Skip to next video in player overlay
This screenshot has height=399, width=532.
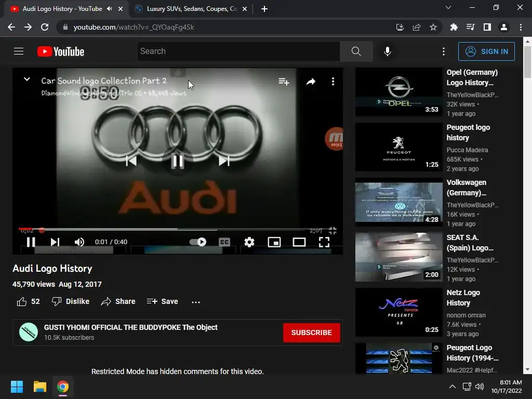tap(224, 161)
